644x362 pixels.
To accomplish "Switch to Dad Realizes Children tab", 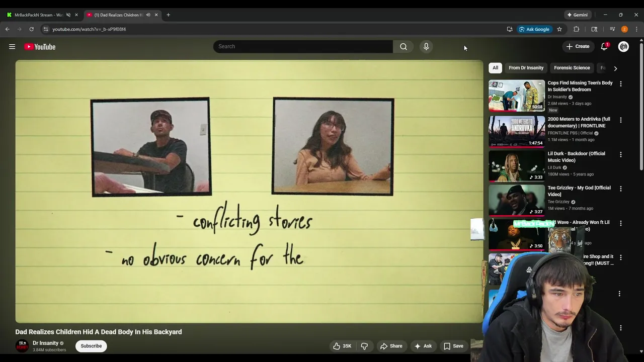I will [119, 15].
